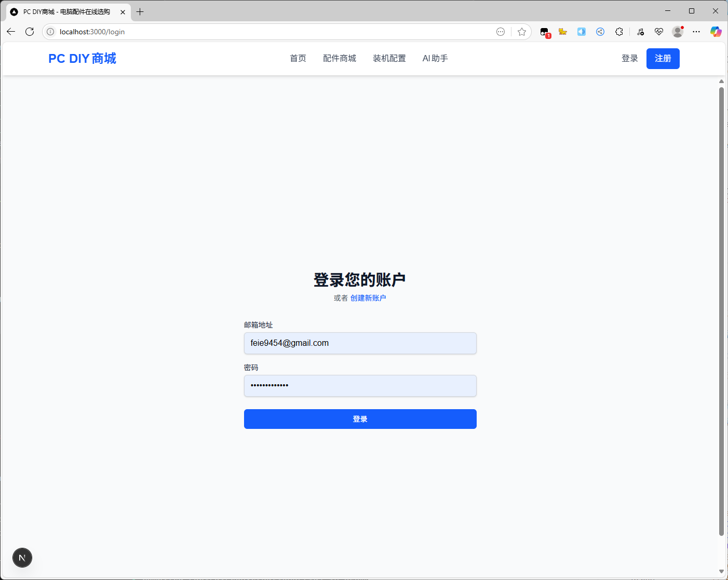This screenshot has width=728, height=580.
Task: Click the yellow cat extension icon
Action: point(562,32)
